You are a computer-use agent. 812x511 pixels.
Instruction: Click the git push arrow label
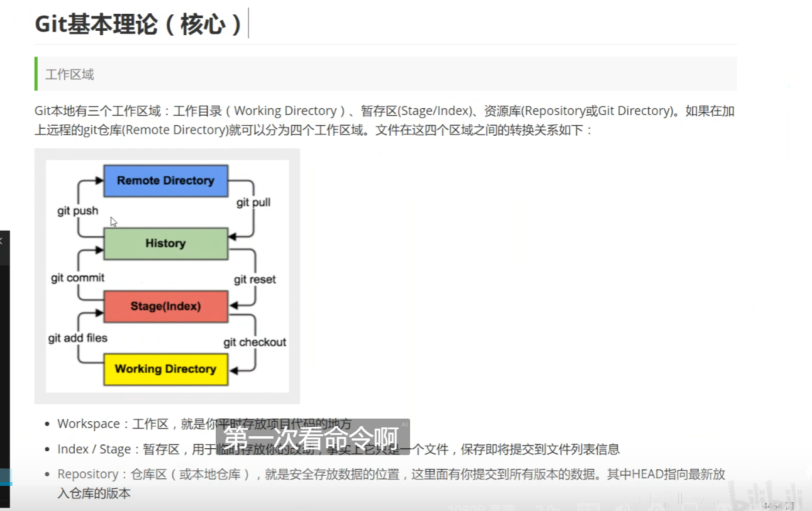pos(78,211)
